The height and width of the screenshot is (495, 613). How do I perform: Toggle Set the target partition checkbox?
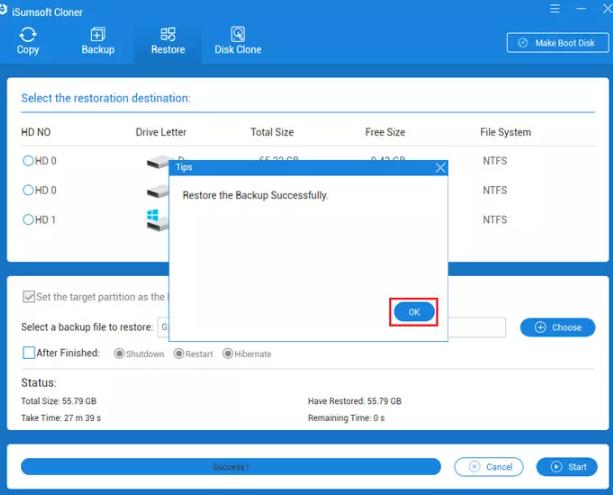(x=29, y=297)
